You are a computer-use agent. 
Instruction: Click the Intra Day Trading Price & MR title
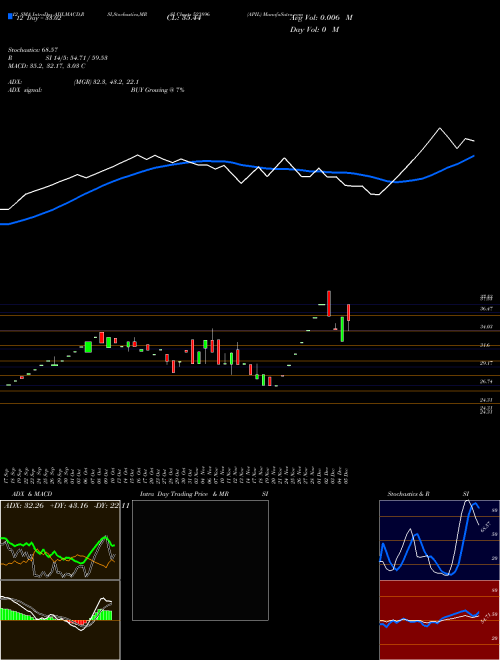click(x=184, y=494)
